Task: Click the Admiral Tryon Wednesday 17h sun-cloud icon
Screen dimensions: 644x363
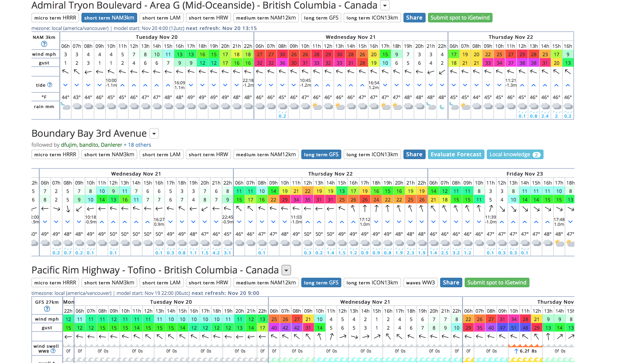Action: (385, 106)
